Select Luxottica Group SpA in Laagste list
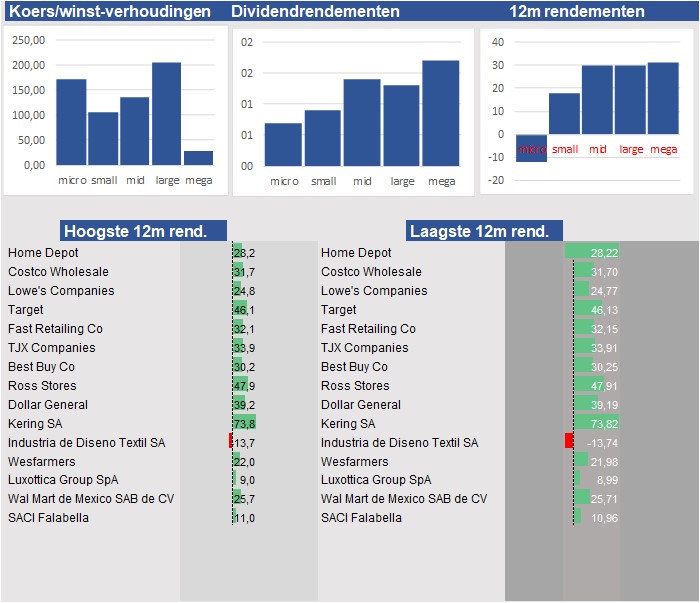This screenshot has width=700, height=603. (x=376, y=479)
